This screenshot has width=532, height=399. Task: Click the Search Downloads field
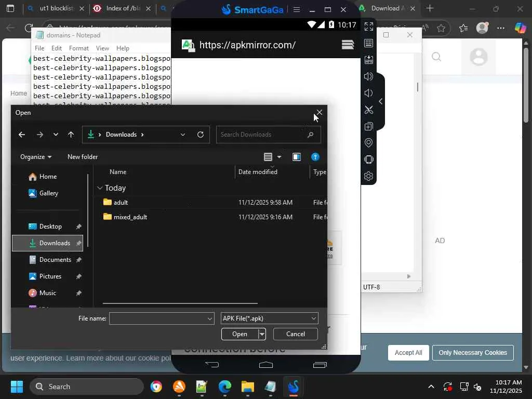(268, 135)
